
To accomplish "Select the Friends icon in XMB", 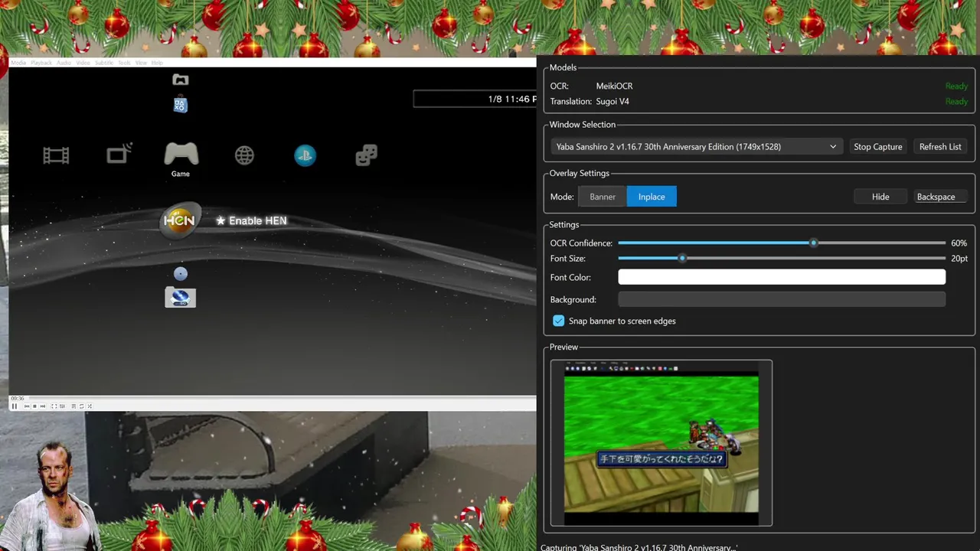I will (x=366, y=155).
